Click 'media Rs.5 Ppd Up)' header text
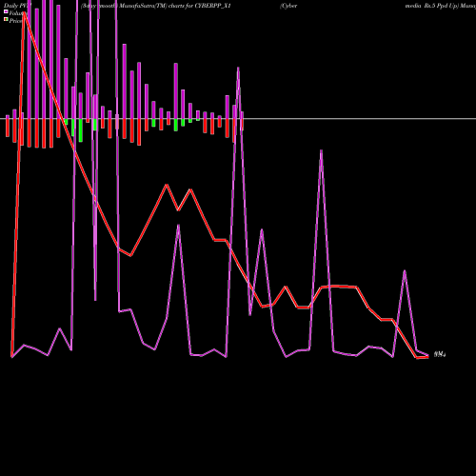The width and height of the screenshot is (476, 476). pos(432,6)
